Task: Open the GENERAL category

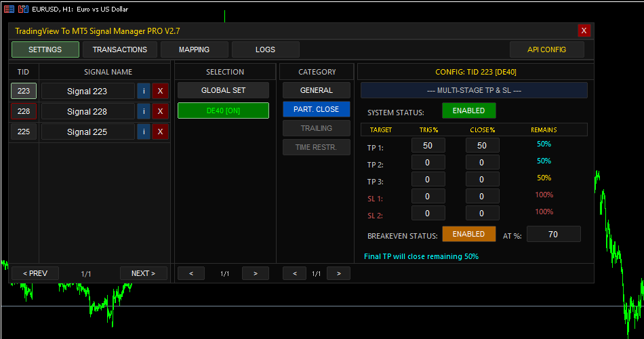Action: tap(317, 90)
